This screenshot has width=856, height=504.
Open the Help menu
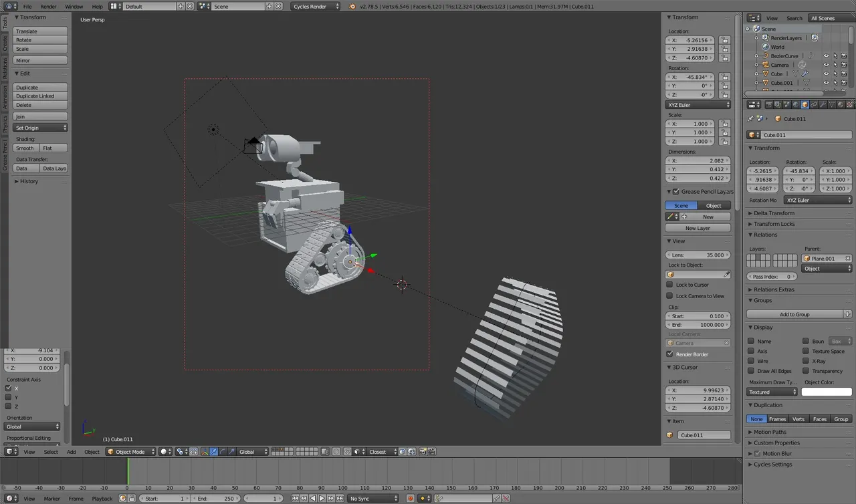[97, 6]
